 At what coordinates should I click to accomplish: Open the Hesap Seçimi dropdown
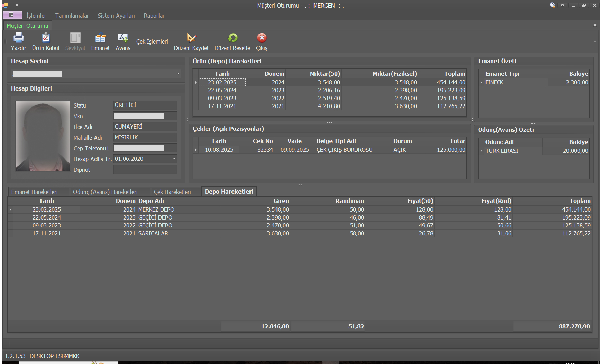(178, 74)
